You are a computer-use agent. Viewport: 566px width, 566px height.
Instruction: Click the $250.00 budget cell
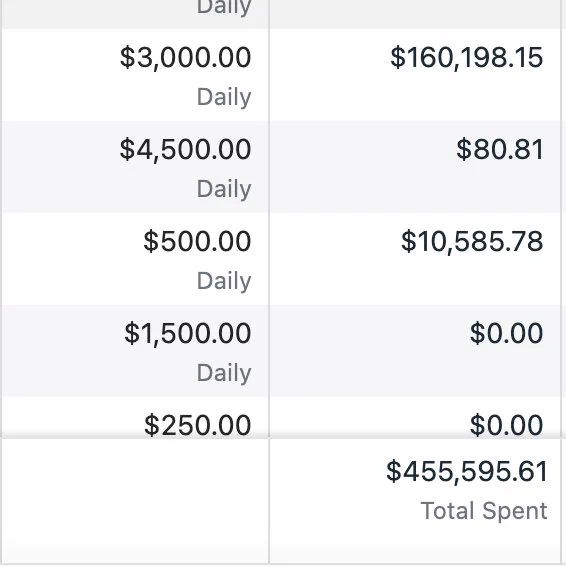tap(135, 418)
